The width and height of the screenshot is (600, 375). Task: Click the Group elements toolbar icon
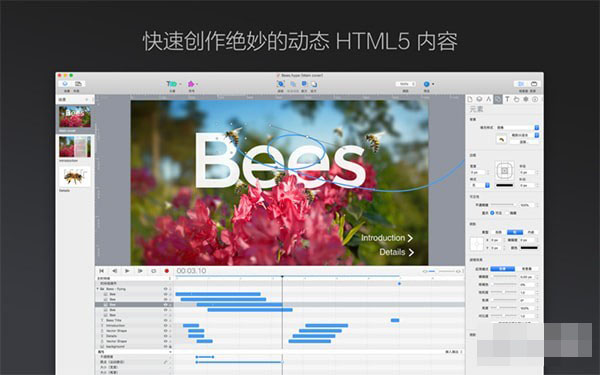pos(280,84)
